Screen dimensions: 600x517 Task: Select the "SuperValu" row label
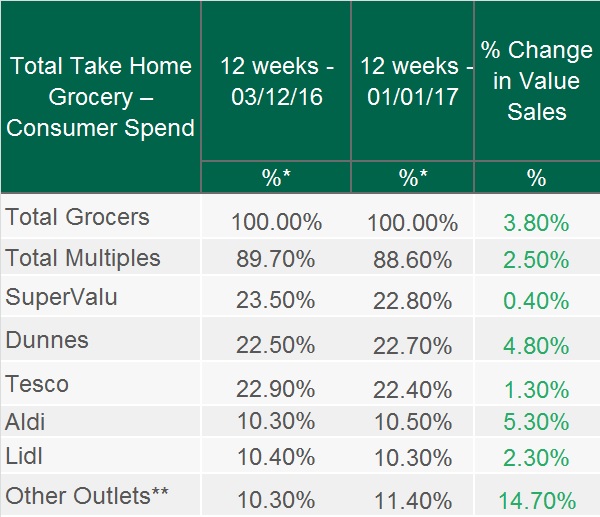pyautogui.click(x=60, y=297)
